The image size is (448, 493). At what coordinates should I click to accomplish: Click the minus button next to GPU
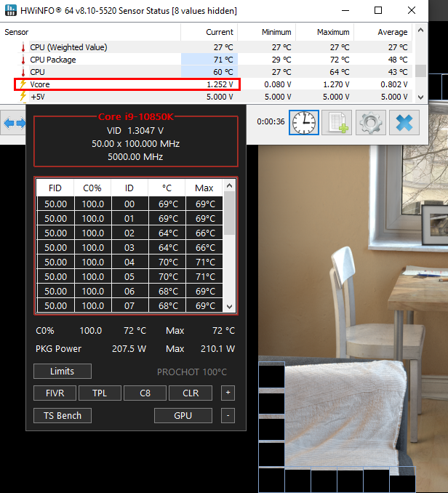(x=228, y=416)
